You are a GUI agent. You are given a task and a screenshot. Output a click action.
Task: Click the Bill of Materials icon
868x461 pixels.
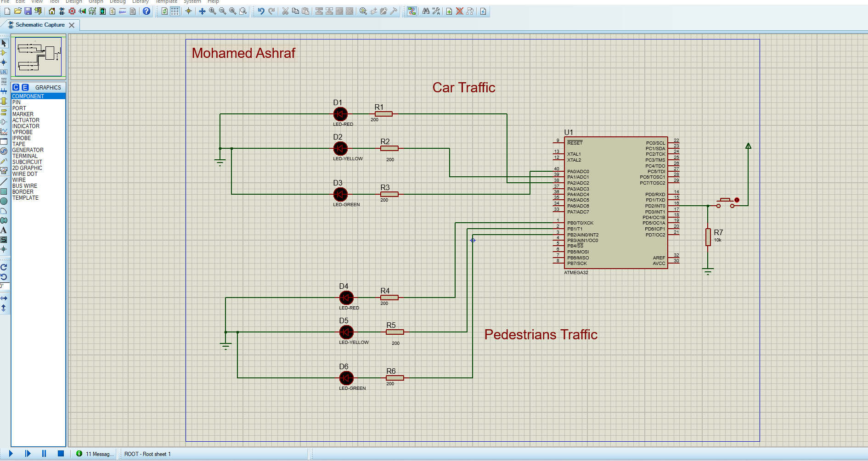(112, 11)
